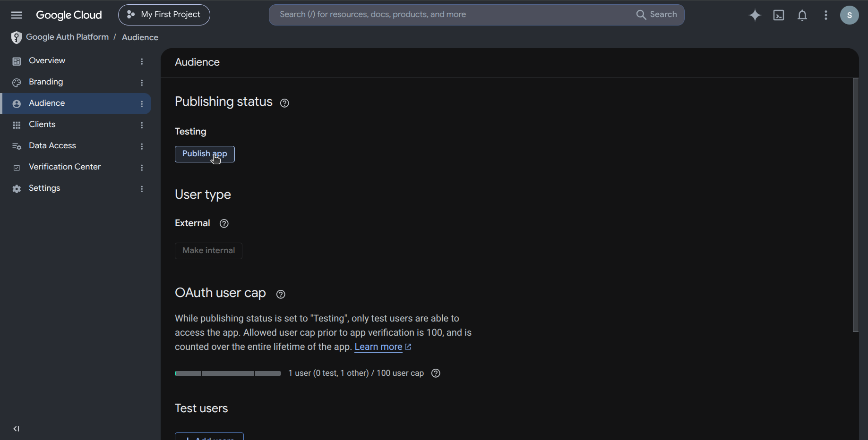The width and height of the screenshot is (868, 440).
Task: Click the Audience page heading
Action: pos(197,62)
